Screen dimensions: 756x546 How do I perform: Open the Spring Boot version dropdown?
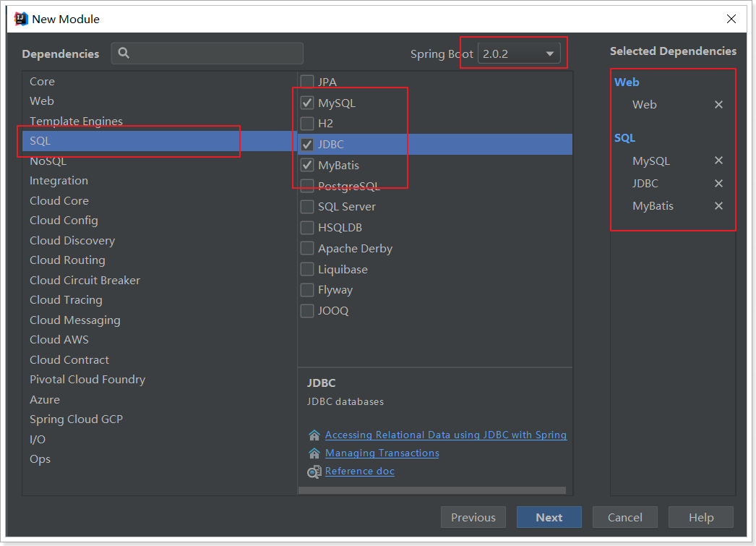[x=519, y=54]
